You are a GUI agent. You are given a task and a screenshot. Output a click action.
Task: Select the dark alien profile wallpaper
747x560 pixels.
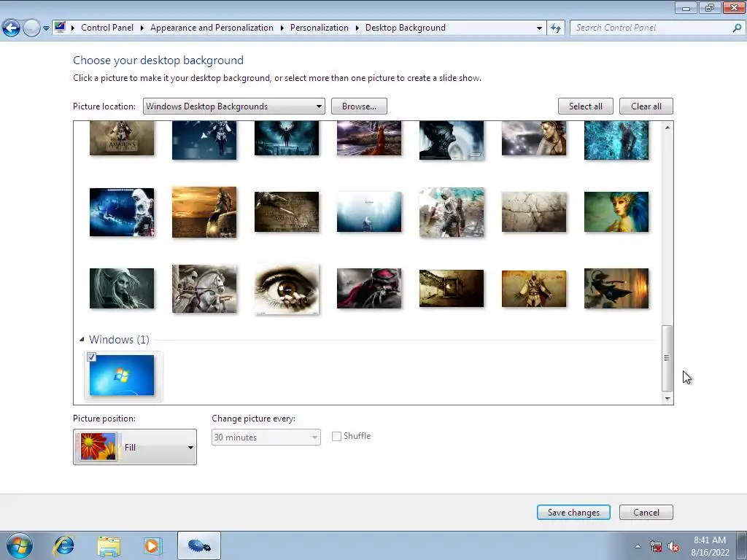point(452,140)
